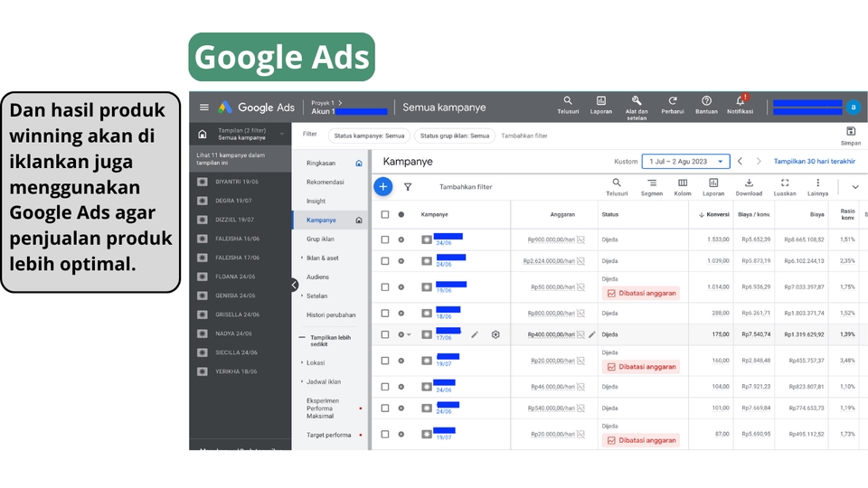Open the hamburger main menu

pos(204,108)
